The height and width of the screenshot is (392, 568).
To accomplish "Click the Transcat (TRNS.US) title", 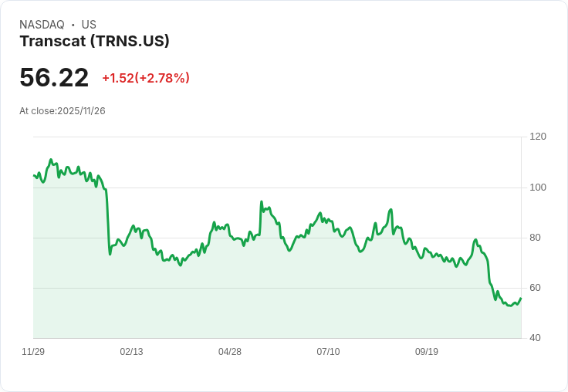I will coord(95,42).
